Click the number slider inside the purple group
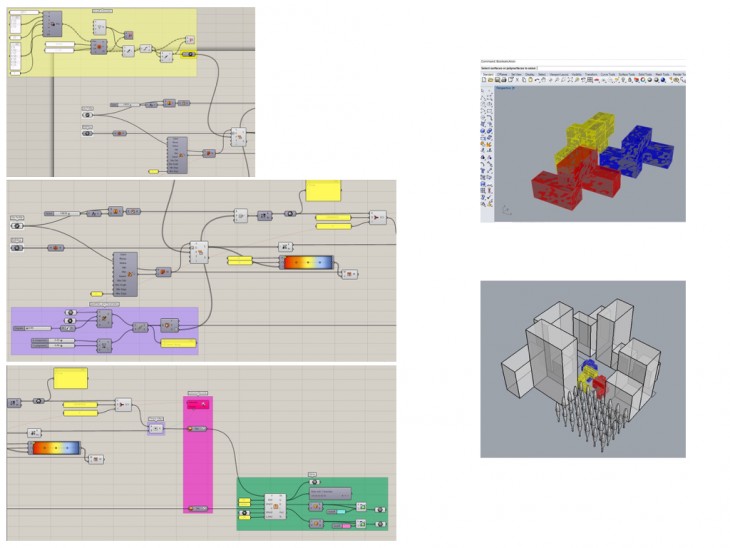This screenshot has width=730, height=548. click(x=40, y=328)
